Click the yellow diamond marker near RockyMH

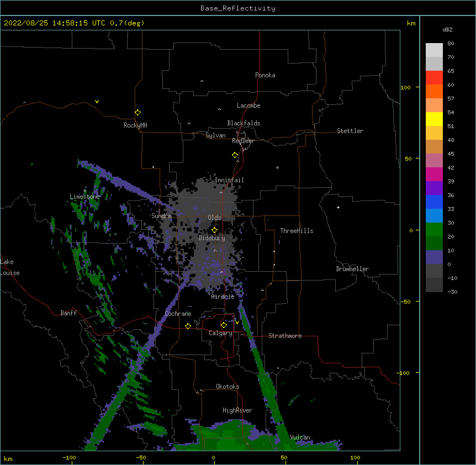tap(137, 113)
